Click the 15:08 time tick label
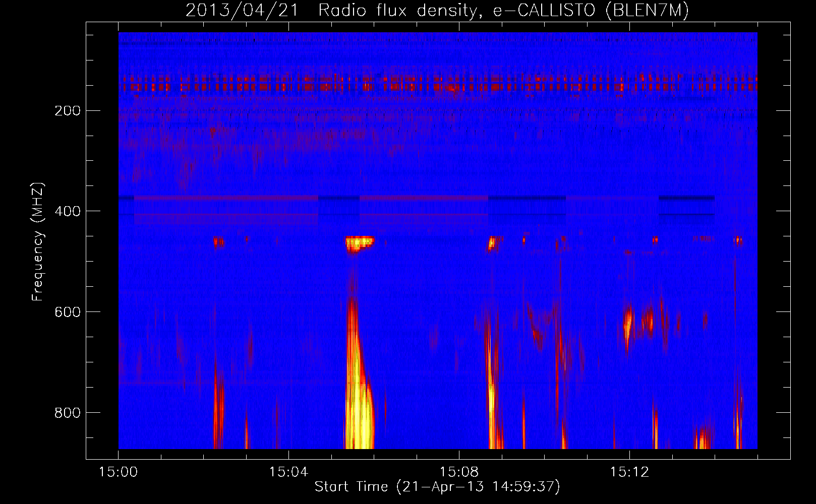Viewport: 816px width, 504px height. pos(459,472)
